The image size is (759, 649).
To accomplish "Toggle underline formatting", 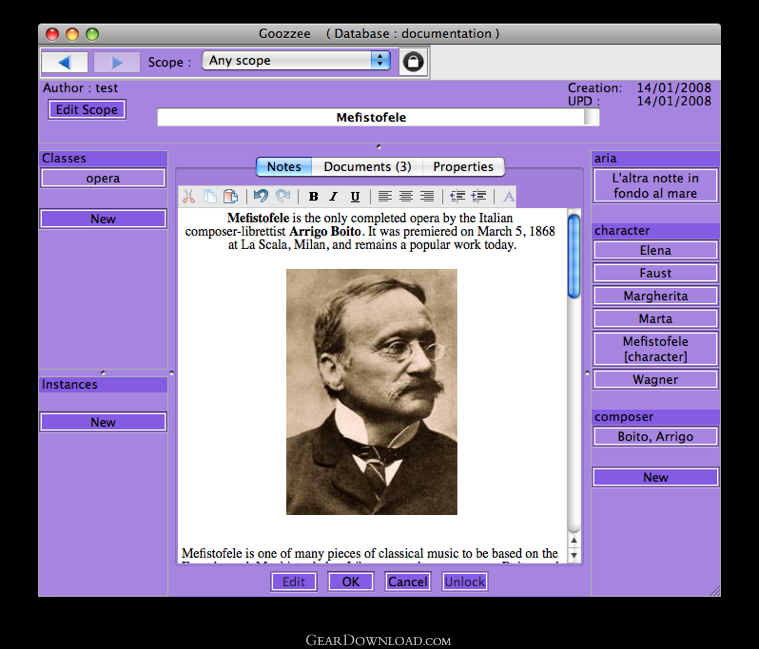I will (x=355, y=196).
